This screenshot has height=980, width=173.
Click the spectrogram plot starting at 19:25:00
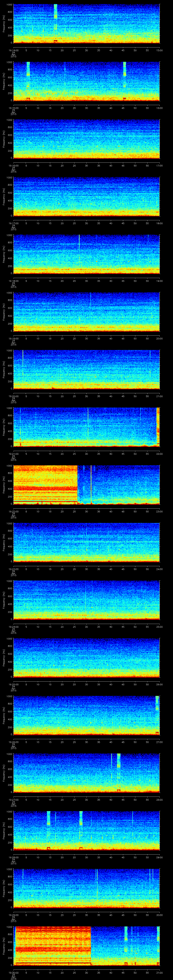(86, 658)
